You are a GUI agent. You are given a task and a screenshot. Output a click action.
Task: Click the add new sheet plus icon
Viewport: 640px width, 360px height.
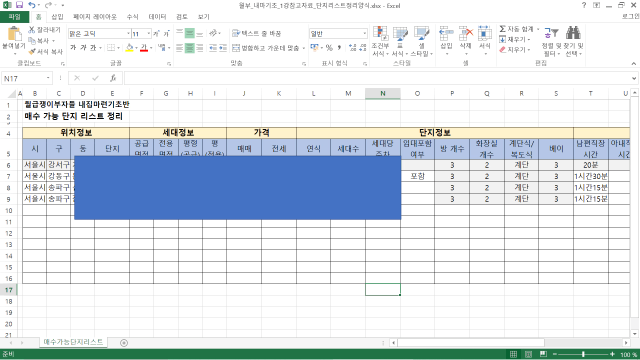124,343
